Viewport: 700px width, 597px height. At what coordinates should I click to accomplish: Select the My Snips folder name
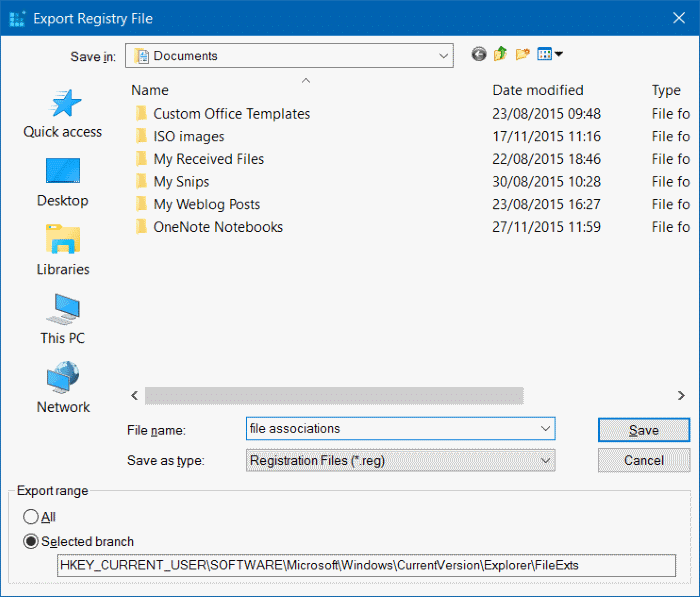182,182
